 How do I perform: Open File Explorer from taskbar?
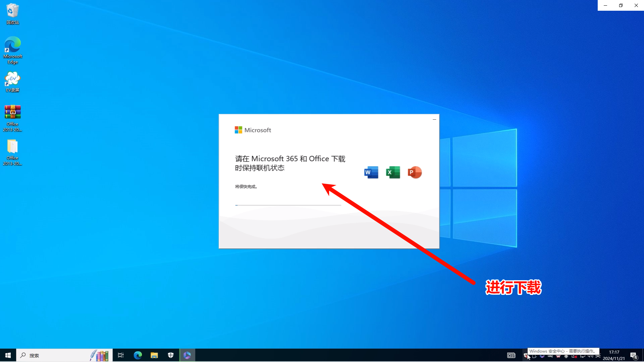tap(154, 355)
